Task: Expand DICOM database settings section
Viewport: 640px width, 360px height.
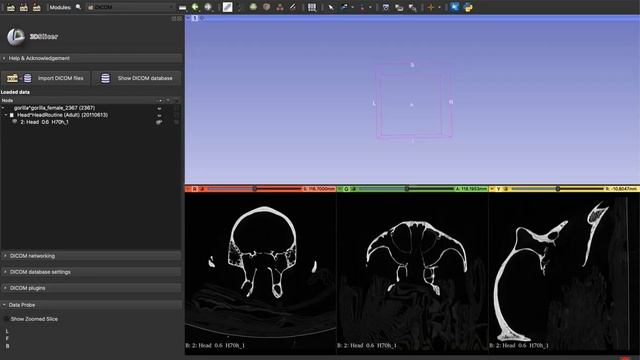Action: pos(91,272)
